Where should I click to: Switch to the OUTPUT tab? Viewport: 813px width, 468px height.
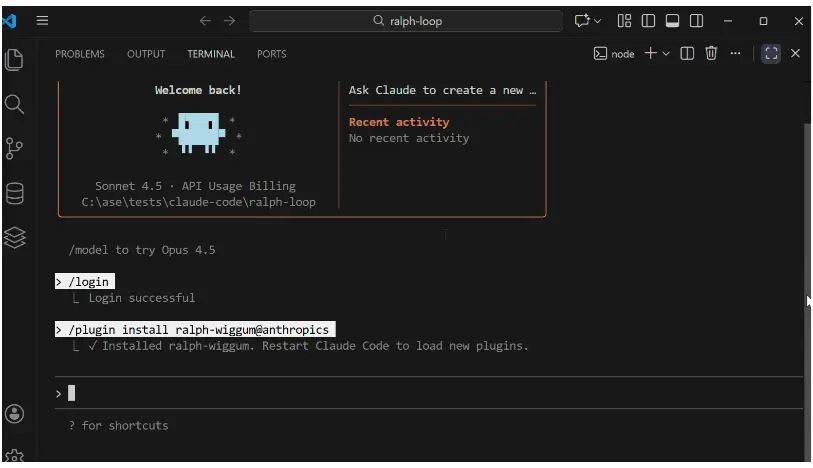146,54
